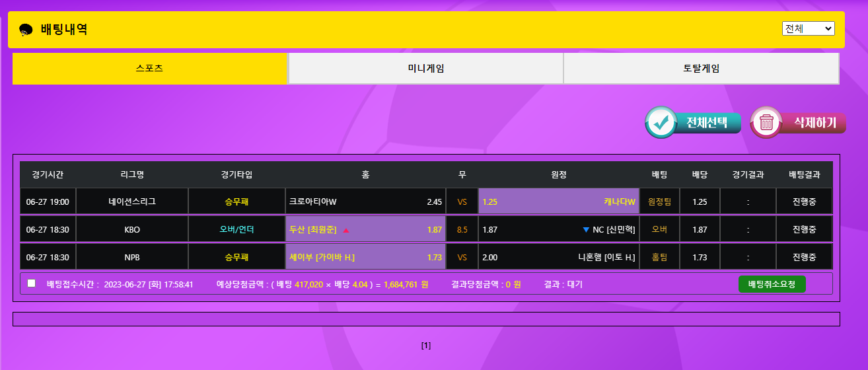
Task: Click the 배팅결과 column header
Action: coord(804,175)
